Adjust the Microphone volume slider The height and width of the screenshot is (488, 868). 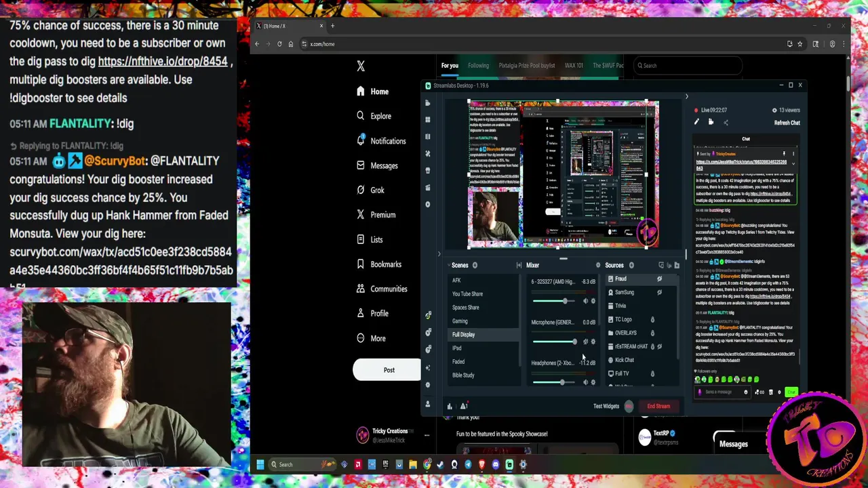[555, 342]
